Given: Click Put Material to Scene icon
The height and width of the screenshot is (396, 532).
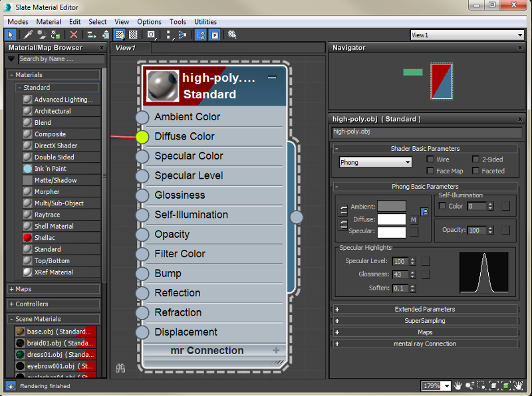Looking at the screenshot, I should tap(42, 35).
